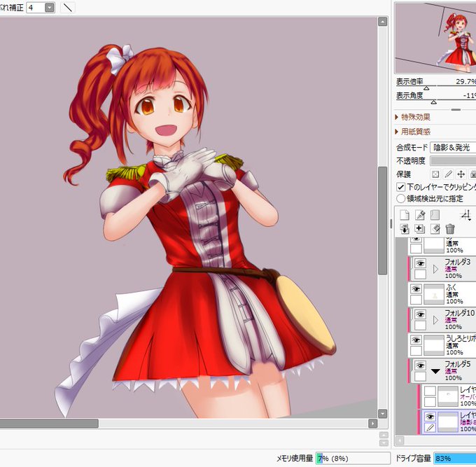Click the scroll-up arrow of the canvas scrollbar
The width and height of the screenshot is (476, 467).
382,22
